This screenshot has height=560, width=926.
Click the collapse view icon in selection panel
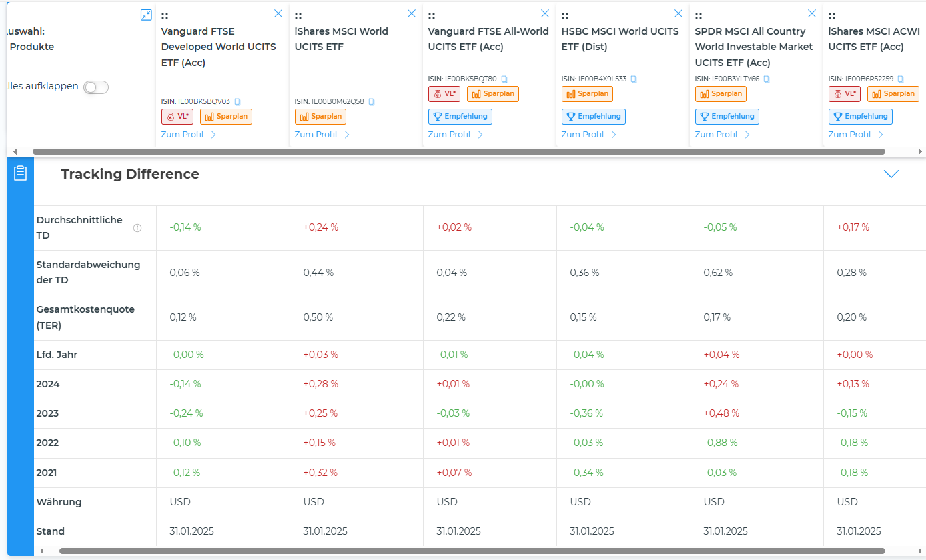(x=146, y=15)
